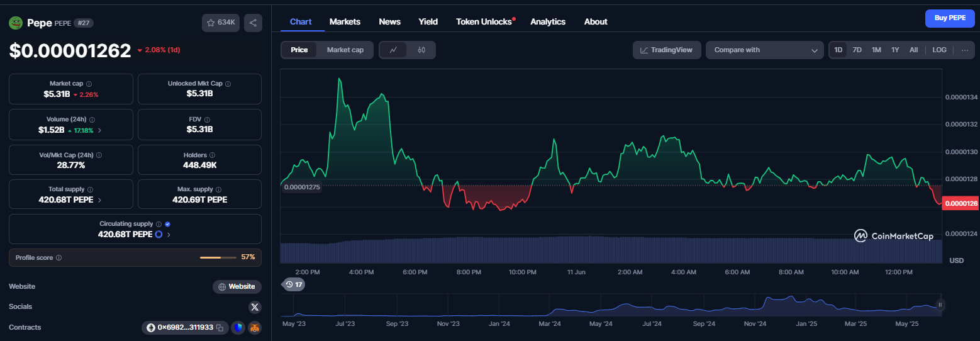Select the 7D time range
Screen dimensions: 980x341
(857, 50)
